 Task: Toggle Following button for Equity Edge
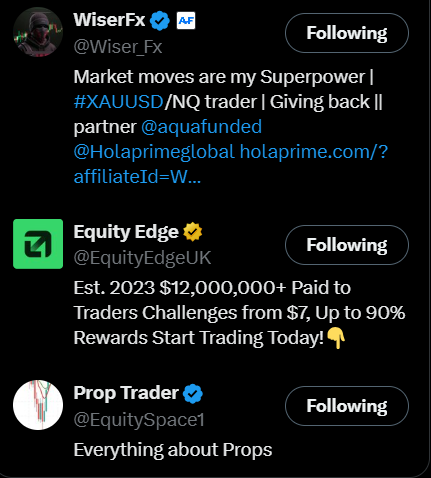pyautogui.click(x=347, y=245)
